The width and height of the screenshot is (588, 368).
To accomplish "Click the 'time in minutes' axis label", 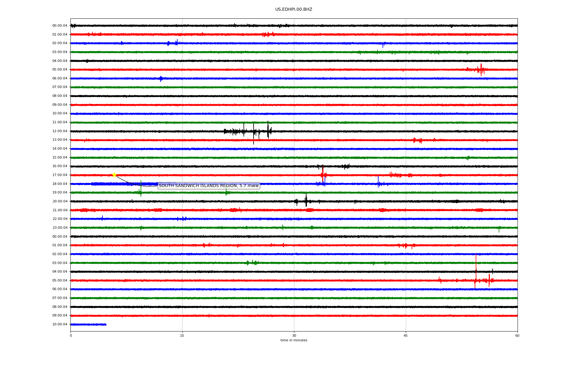I will click(294, 340).
